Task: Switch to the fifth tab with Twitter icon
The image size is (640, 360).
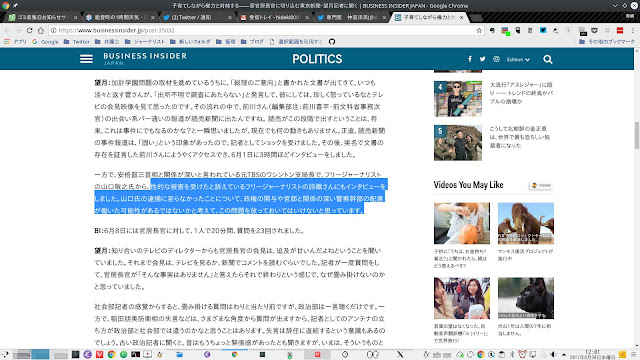Action: point(352,18)
